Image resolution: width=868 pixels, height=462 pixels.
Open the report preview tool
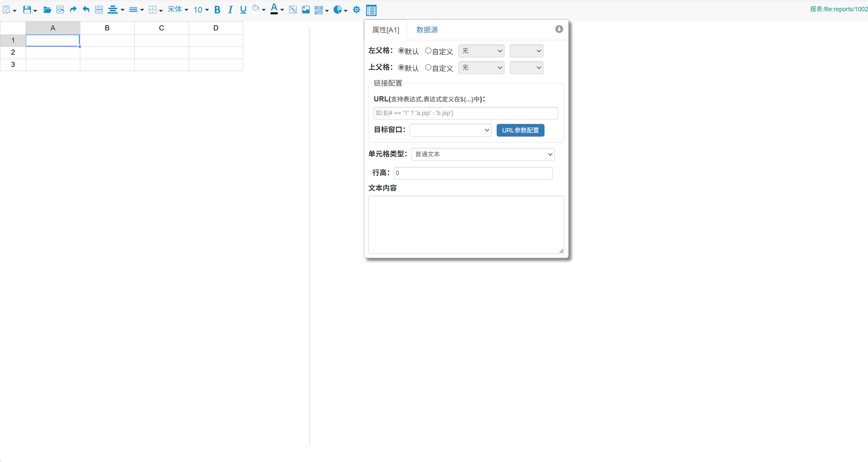tap(6, 10)
